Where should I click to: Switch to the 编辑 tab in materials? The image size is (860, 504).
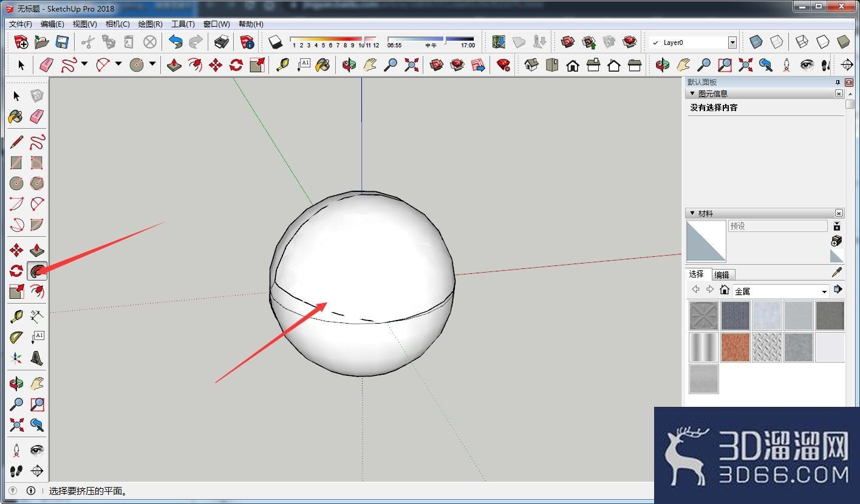(722, 274)
